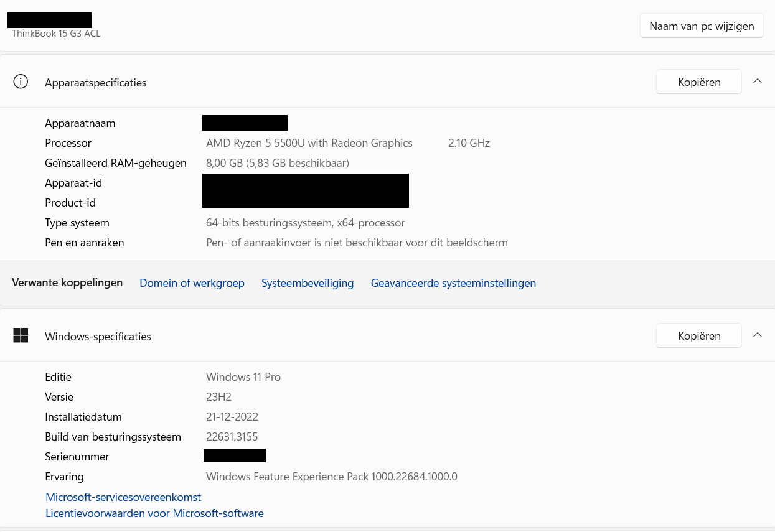Open the Systeembeveiliging link
This screenshot has width=775, height=532.
tap(308, 283)
